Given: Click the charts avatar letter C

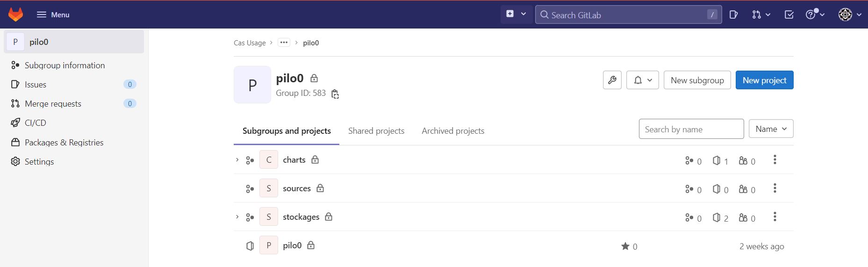Looking at the screenshot, I should click(269, 160).
